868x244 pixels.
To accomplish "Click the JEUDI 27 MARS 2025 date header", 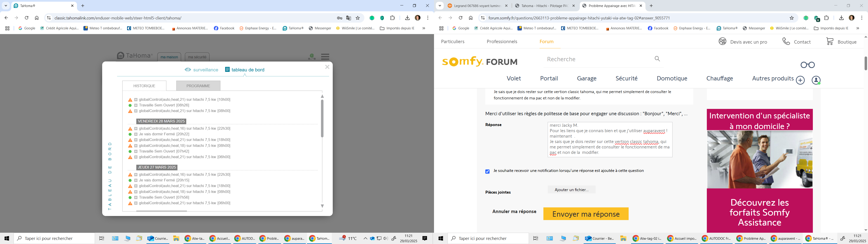I will pos(157,167).
